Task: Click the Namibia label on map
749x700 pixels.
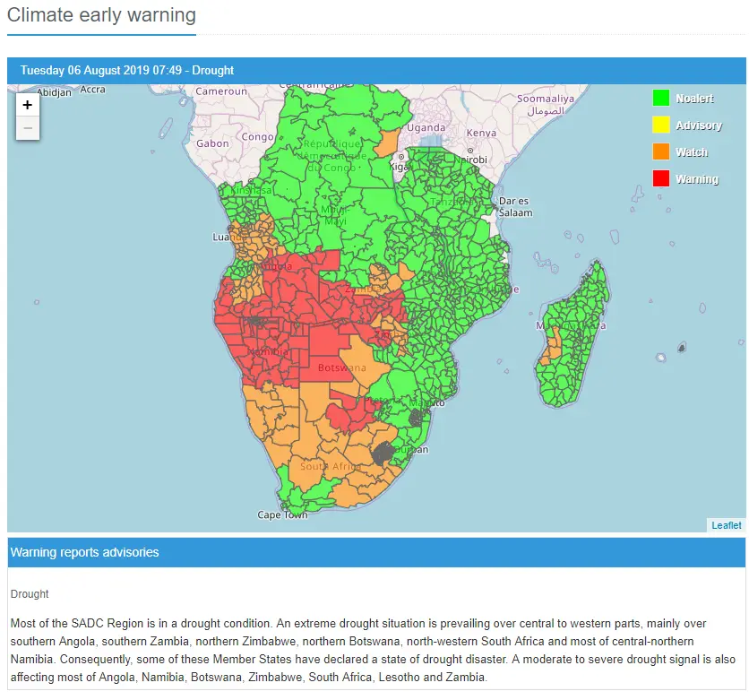Action: (268, 351)
